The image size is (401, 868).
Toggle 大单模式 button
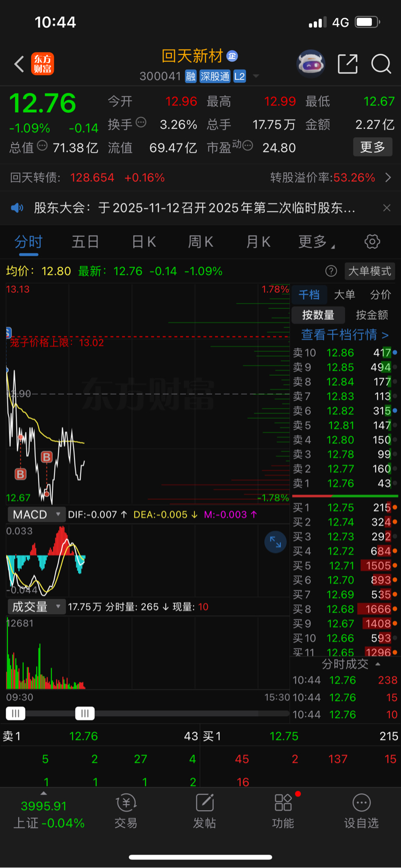pyautogui.click(x=370, y=271)
